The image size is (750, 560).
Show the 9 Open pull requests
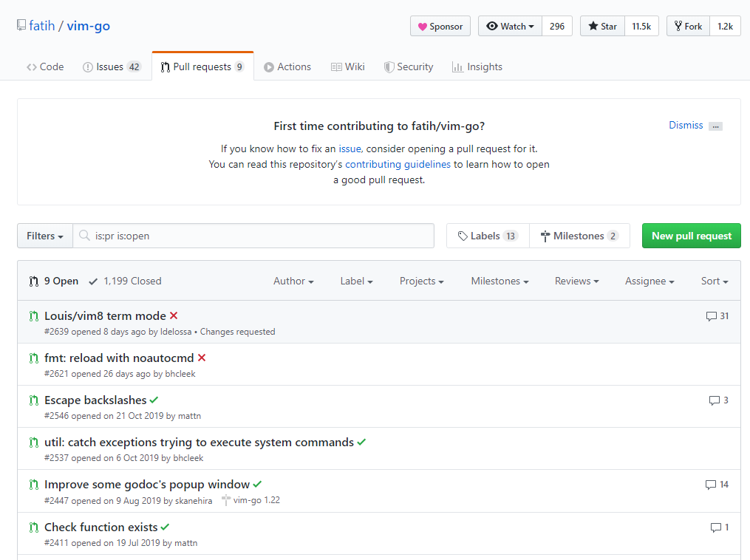54,281
